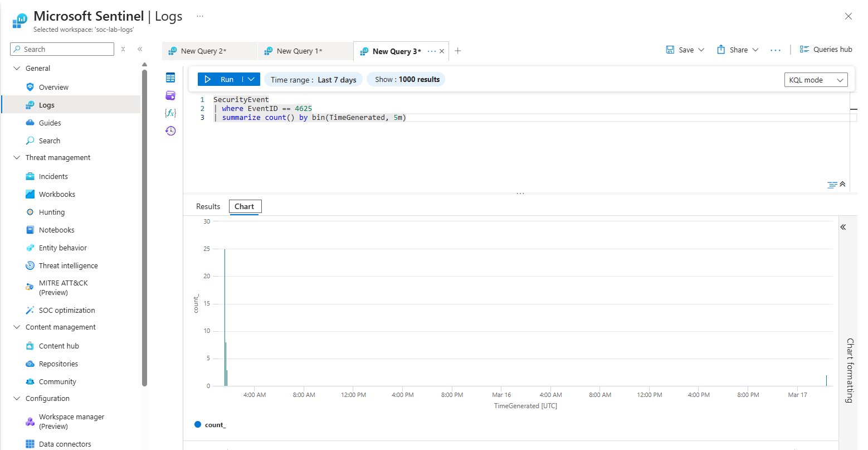Open Content hub
Screen dimensions: 868x450
[x=58, y=346]
